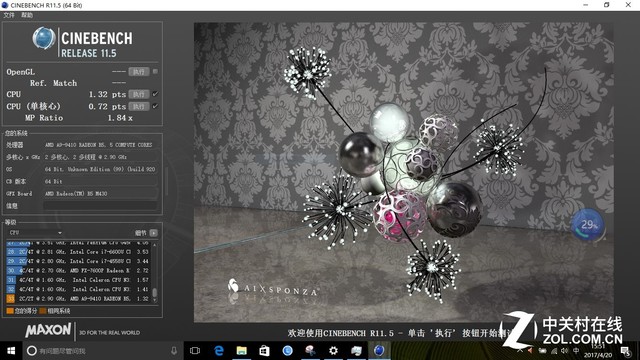The height and width of the screenshot is (360, 640).
Task: Open the blue round app taskbar icon
Action: [x=287, y=351]
